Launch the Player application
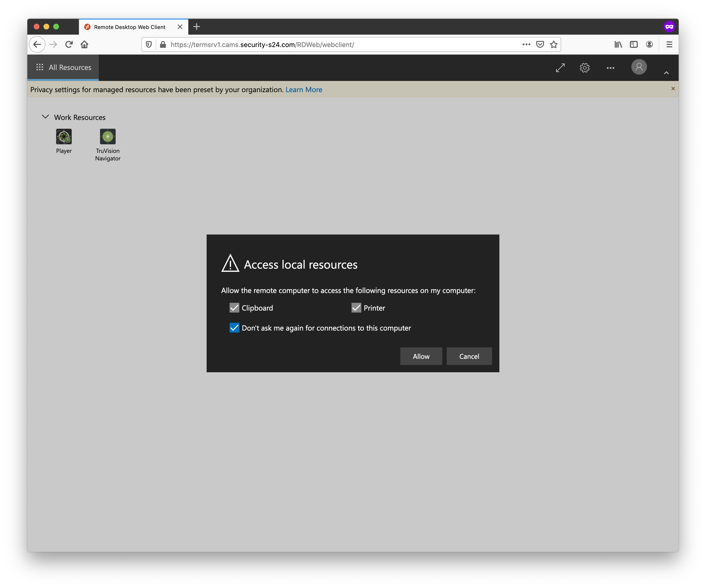The width and height of the screenshot is (706, 588). pyautogui.click(x=64, y=137)
